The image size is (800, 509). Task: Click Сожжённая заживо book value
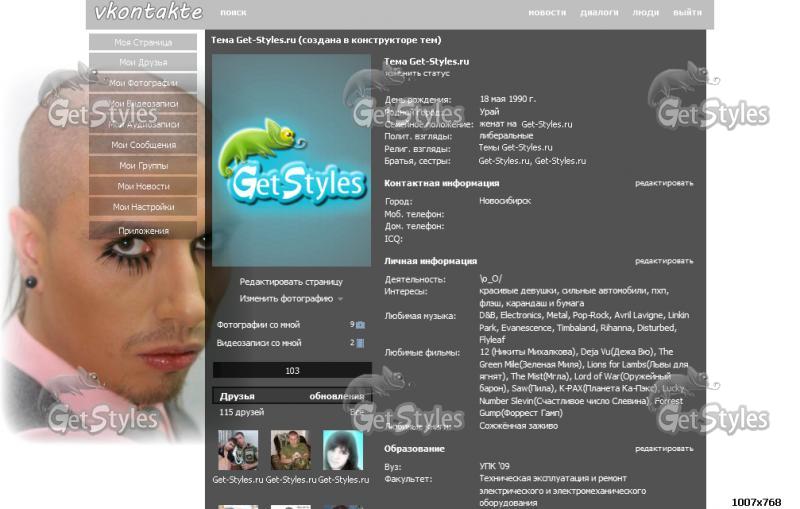coord(518,426)
